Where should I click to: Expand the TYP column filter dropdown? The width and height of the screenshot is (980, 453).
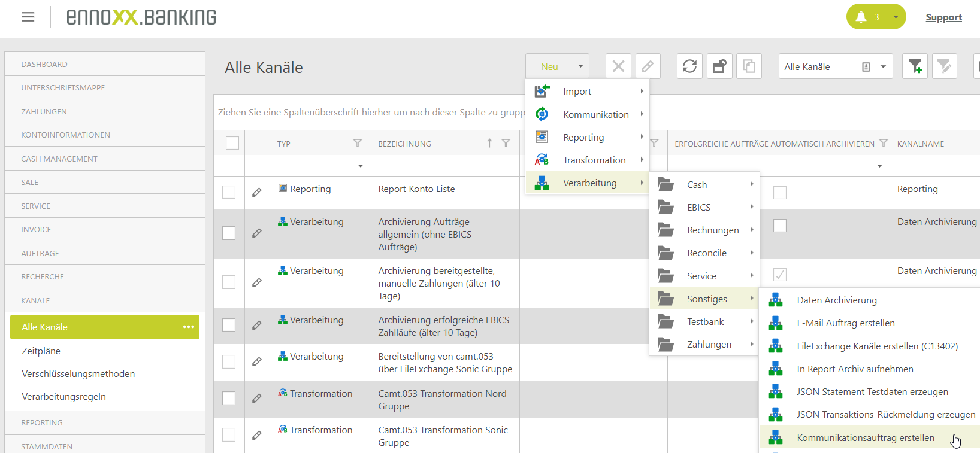point(361,166)
